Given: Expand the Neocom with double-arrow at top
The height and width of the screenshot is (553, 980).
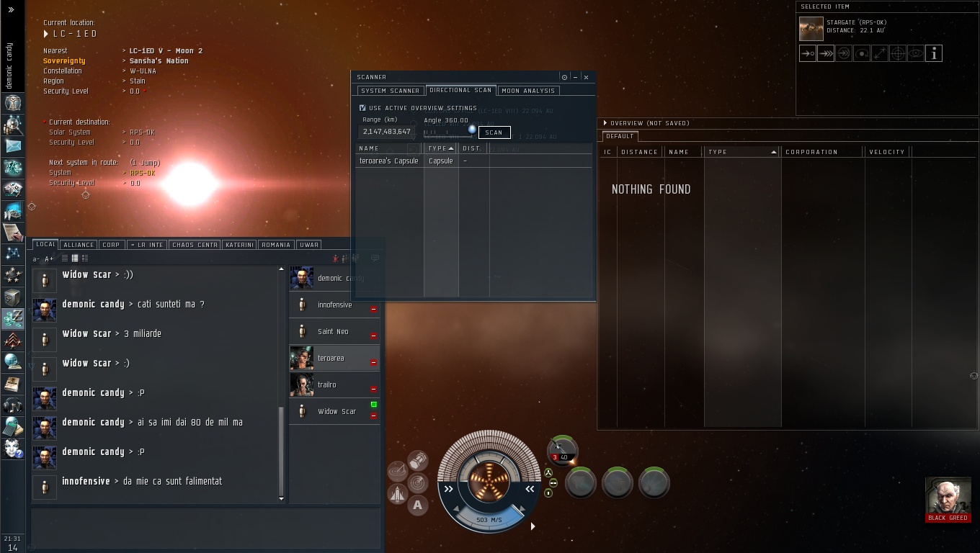Looking at the screenshot, I should click(x=12, y=11).
